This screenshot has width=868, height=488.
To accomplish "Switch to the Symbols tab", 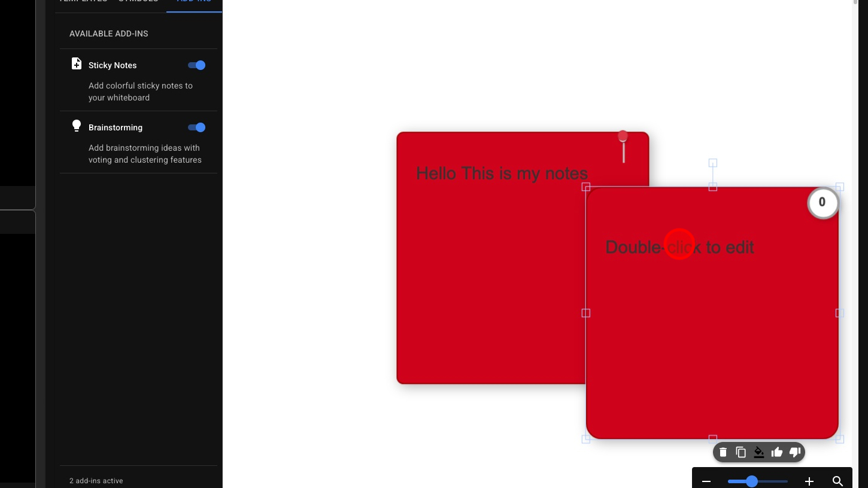I will click(x=138, y=2).
